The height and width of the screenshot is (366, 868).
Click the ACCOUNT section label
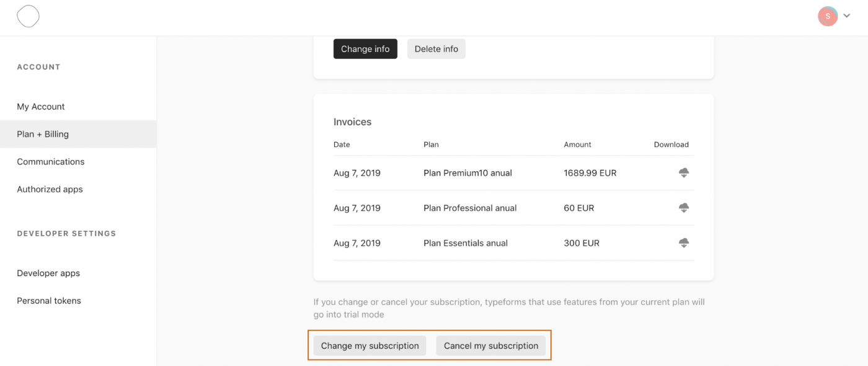click(38, 67)
